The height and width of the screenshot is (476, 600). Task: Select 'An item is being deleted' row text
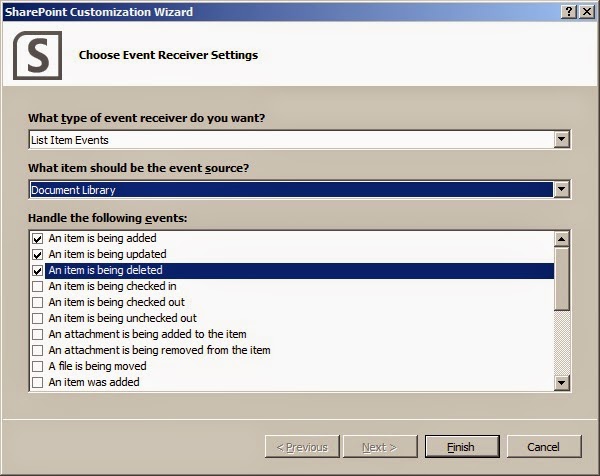[x=105, y=271]
